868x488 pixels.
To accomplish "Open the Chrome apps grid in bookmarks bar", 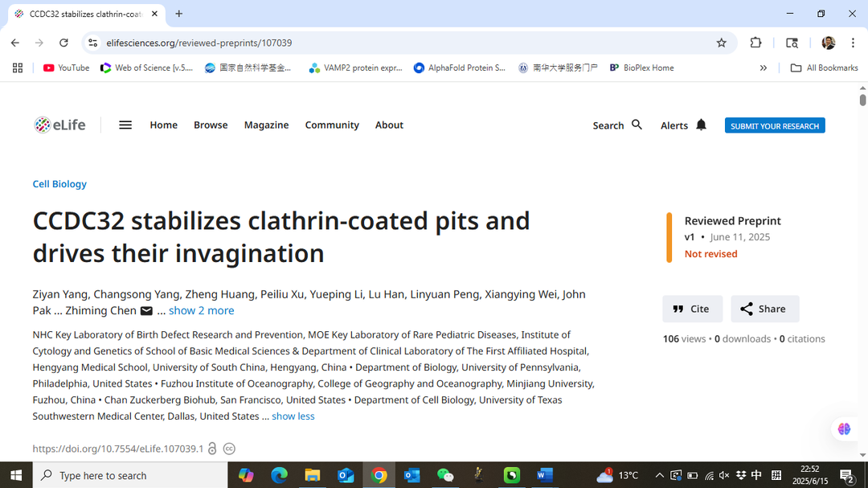I will click(18, 68).
